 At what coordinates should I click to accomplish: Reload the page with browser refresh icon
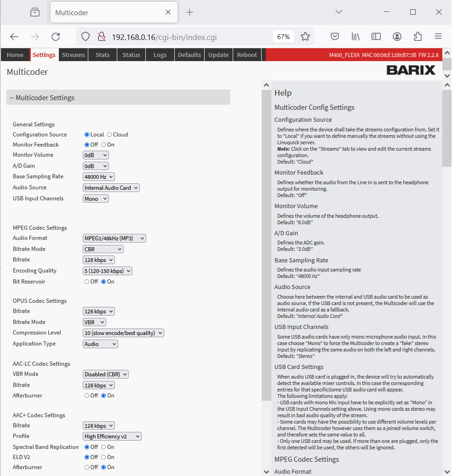tap(56, 37)
